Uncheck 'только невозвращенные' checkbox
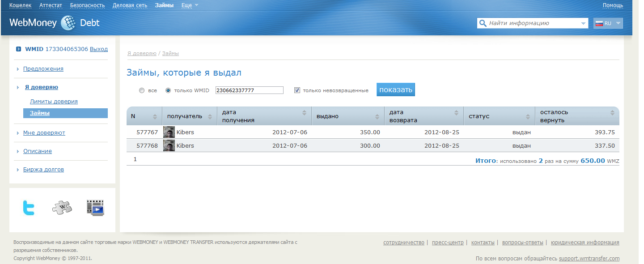This screenshot has height=264, width=644. click(x=297, y=90)
